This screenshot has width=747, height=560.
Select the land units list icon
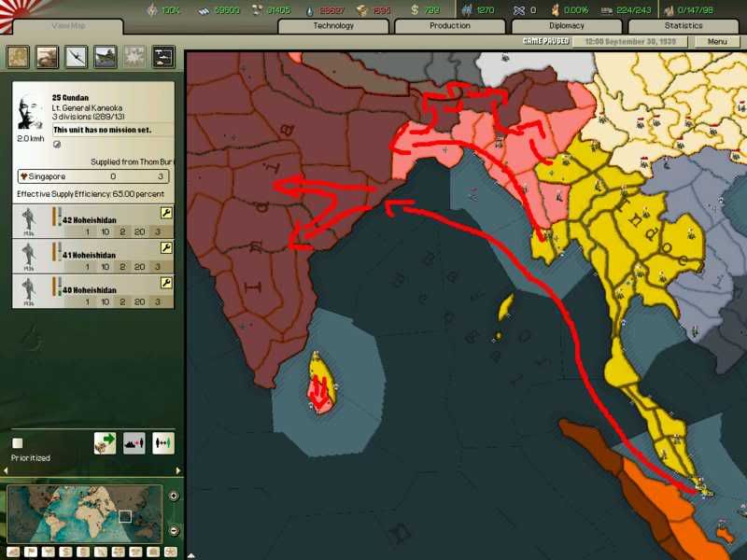coord(18,57)
